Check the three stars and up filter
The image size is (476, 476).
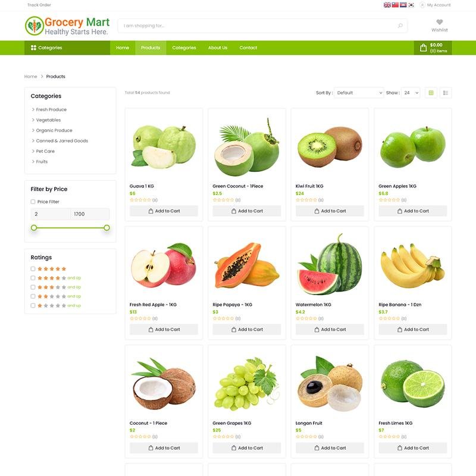pyautogui.click(x=33, y=287)
